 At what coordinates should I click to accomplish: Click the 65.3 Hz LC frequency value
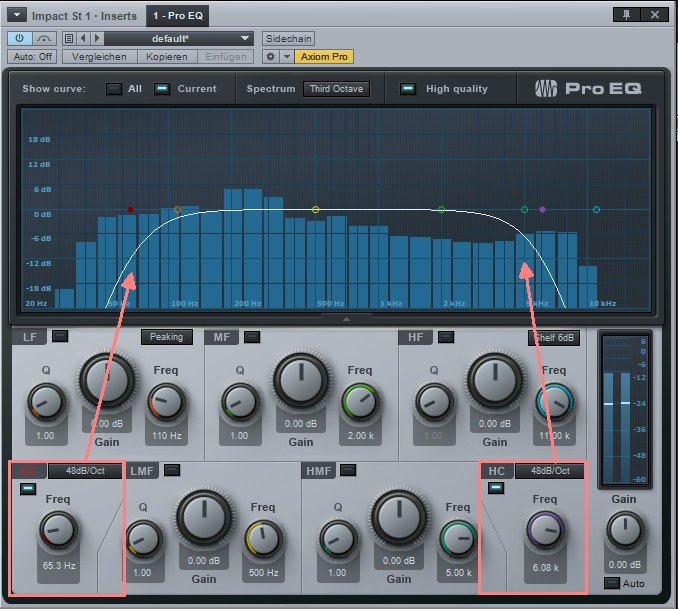click(59, 566)
